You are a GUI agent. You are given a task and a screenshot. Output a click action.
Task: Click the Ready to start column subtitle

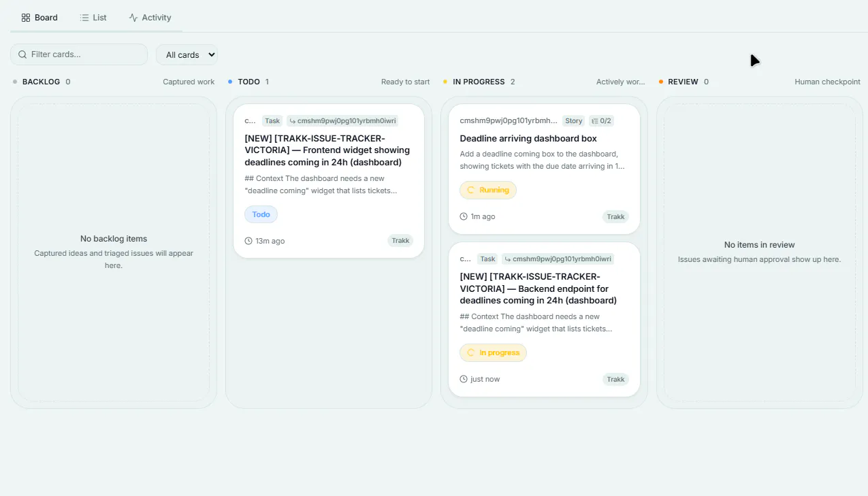406,82
